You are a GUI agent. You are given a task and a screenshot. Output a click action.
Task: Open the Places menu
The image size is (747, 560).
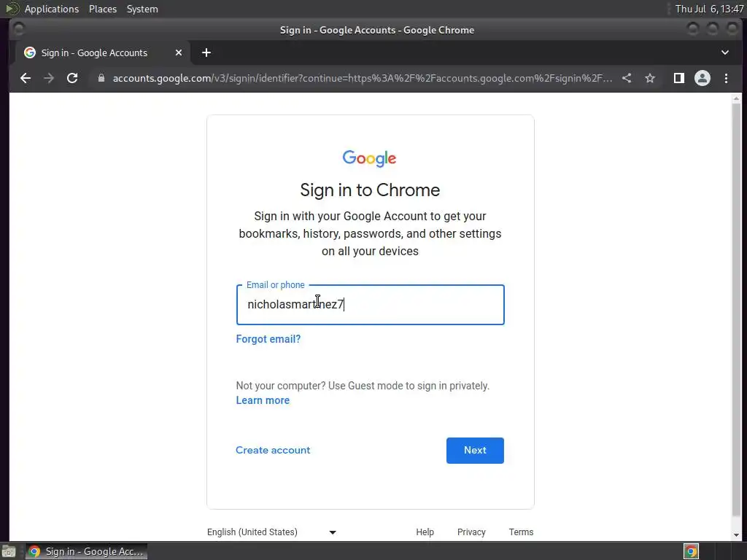coord(103,9)
